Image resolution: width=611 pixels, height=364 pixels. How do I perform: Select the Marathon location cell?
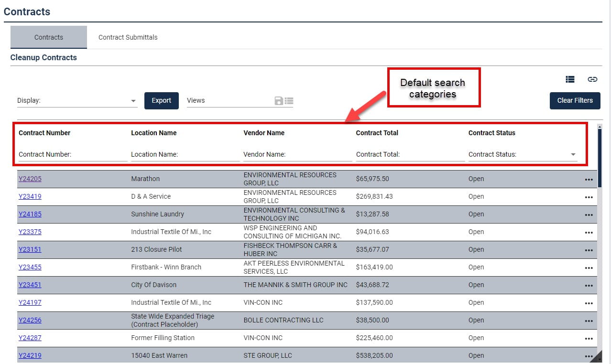tap(145, 179)
